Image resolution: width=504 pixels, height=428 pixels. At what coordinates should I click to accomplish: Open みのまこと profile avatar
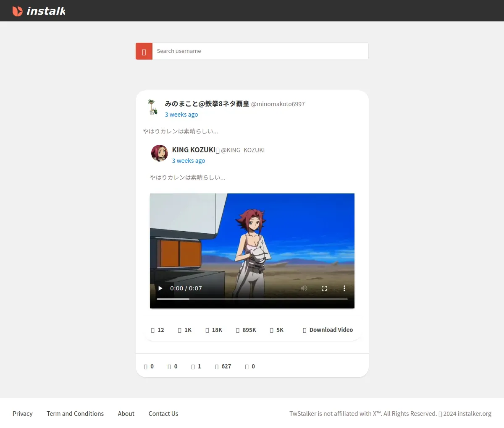coord(152,107)
